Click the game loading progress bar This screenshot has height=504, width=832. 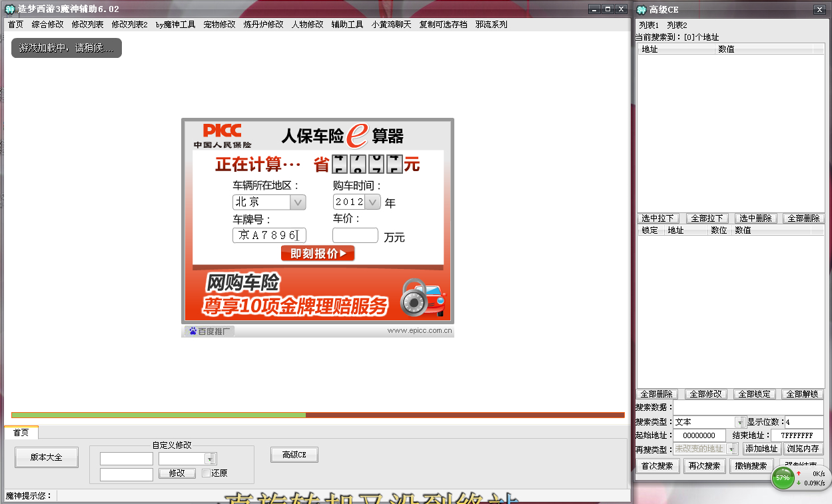[318, 415]
